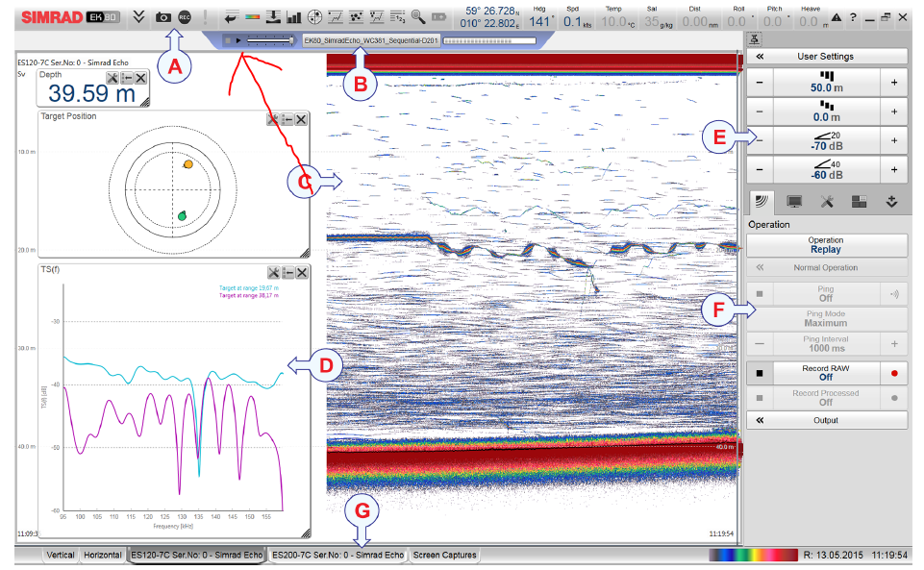Viewport: 924px width, 570px height.
Task: Decrease the 50.0 m range
Action: click(x=760, y=83)
